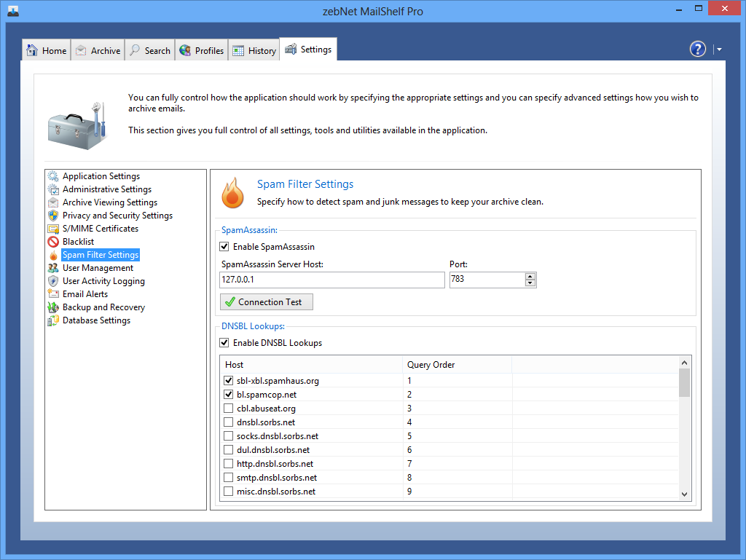Viewport: 746px width, 560px height.
Task: Open the Profiles tab
Action: 201,50
